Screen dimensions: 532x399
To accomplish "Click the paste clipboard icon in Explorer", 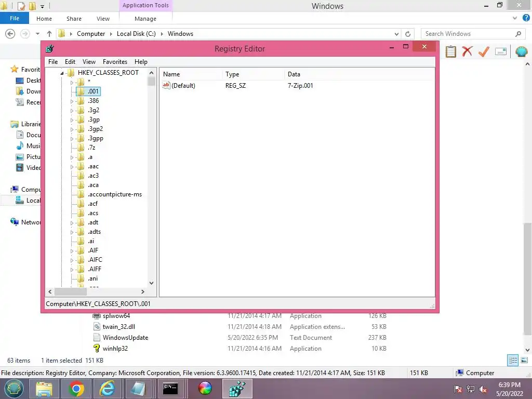I will (x=450, y=51).
